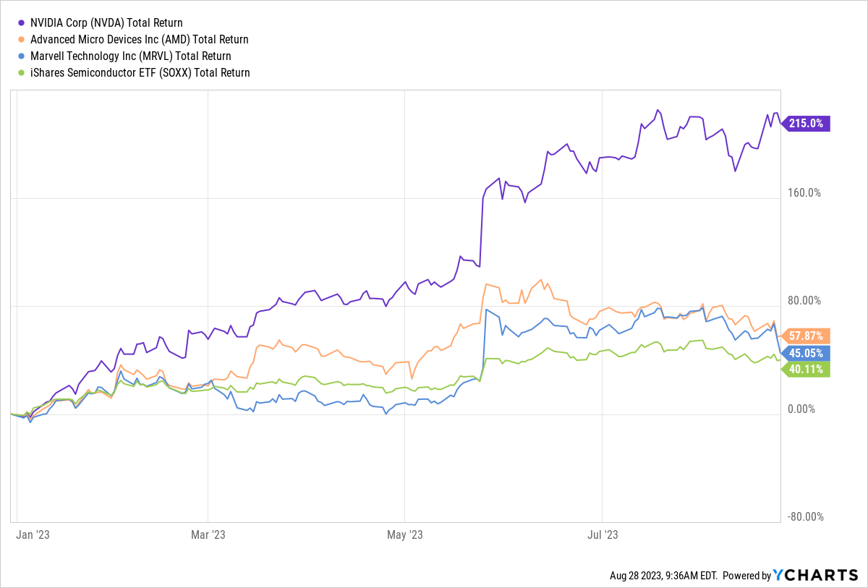Image resolution: width=868 pixels, height=588 pixels.
Task: Click the purple NVDA legend dot
Action: pyautogui.click(x=22, y=23)
